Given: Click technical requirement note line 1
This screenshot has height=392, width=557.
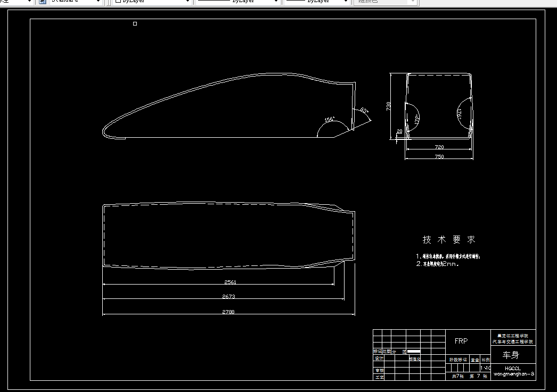Looking at the screenshot, I should tap(448, 256).
